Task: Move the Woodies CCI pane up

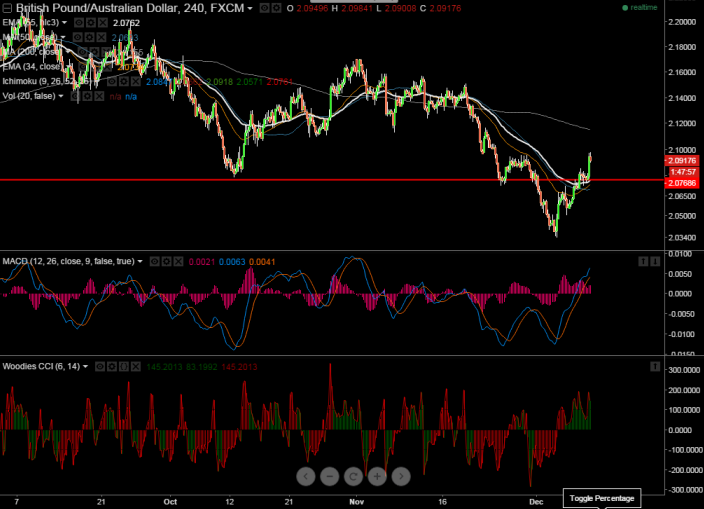Action: click(x=655, y=367)
